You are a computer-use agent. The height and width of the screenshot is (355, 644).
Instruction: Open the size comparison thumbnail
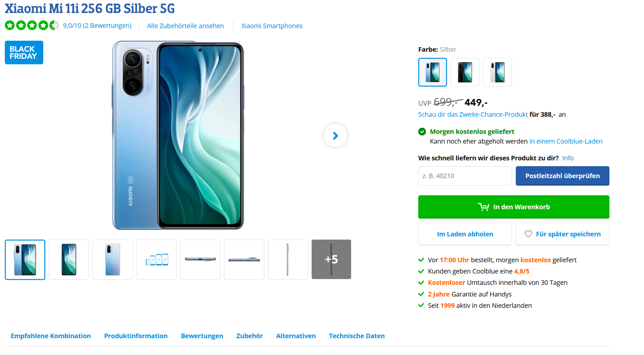157,259
